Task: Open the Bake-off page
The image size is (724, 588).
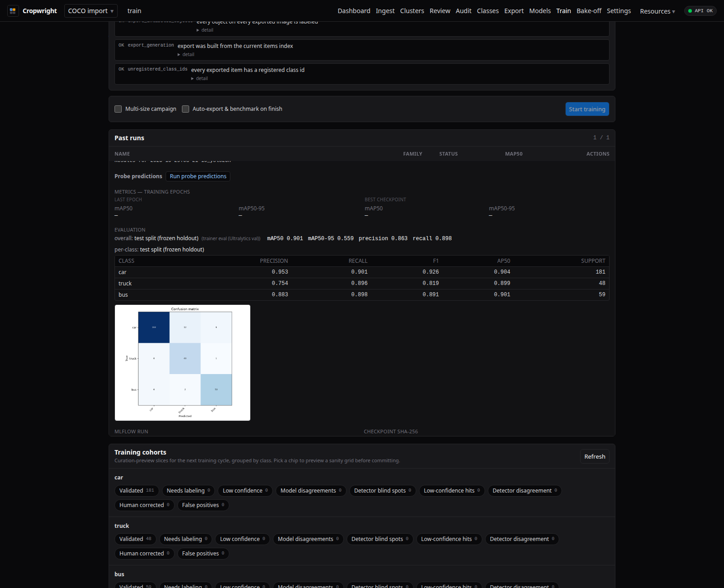Action: (x=589, y=11)
